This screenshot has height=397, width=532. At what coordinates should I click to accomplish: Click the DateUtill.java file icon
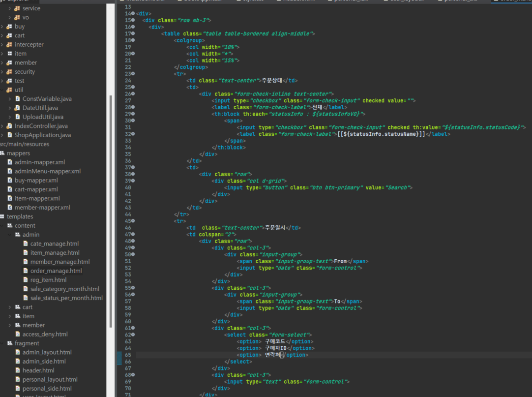tap(17, 108)
